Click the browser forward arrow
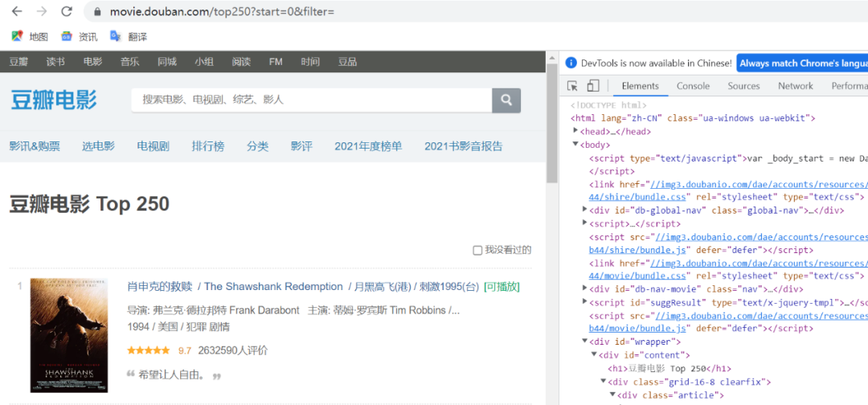Screen dimensions: 868x405 42,11
